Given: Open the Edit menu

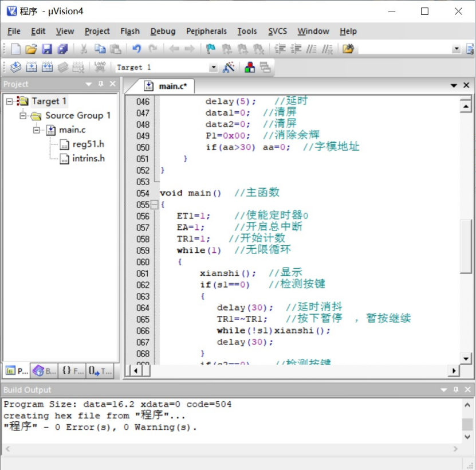Looking at the screenshot, I should [x=38, y=32].
